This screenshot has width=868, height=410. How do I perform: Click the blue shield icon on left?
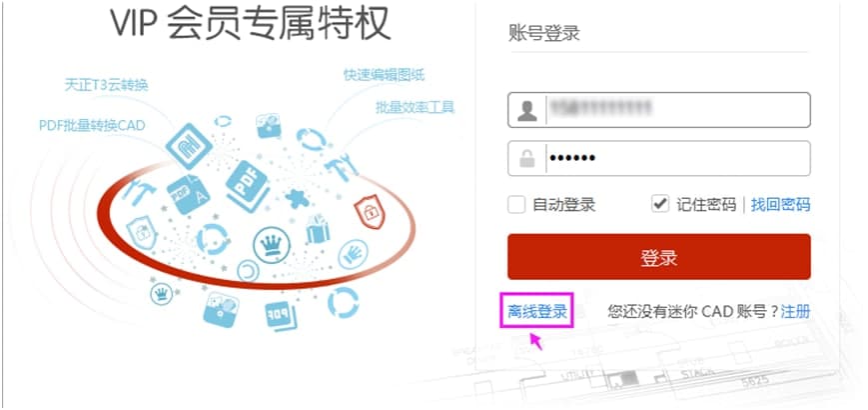[142, 232]
